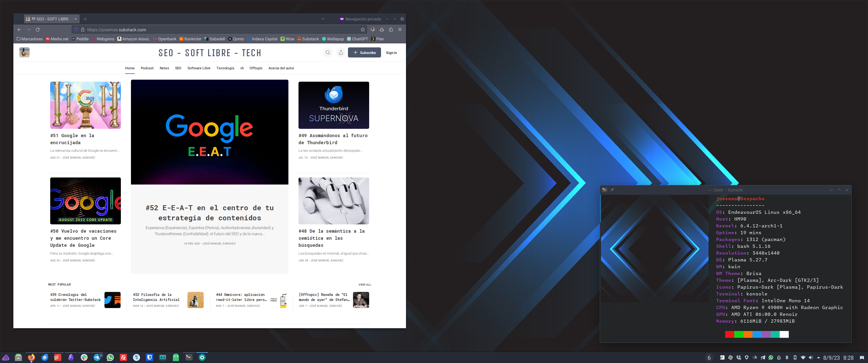Screen dimensions: 868x363
Task: Click the Substack publication logo avatar
Action: [24, 52]
